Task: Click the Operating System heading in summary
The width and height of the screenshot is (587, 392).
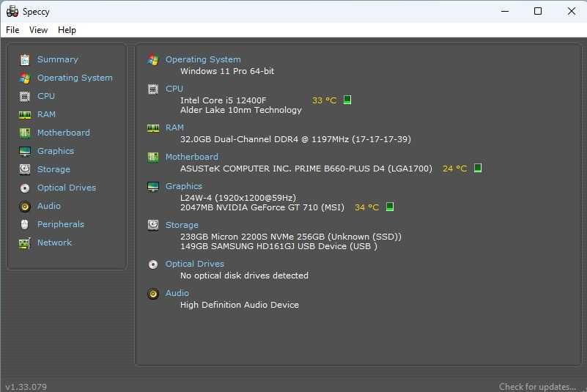Action: click(x=203, y=59)
